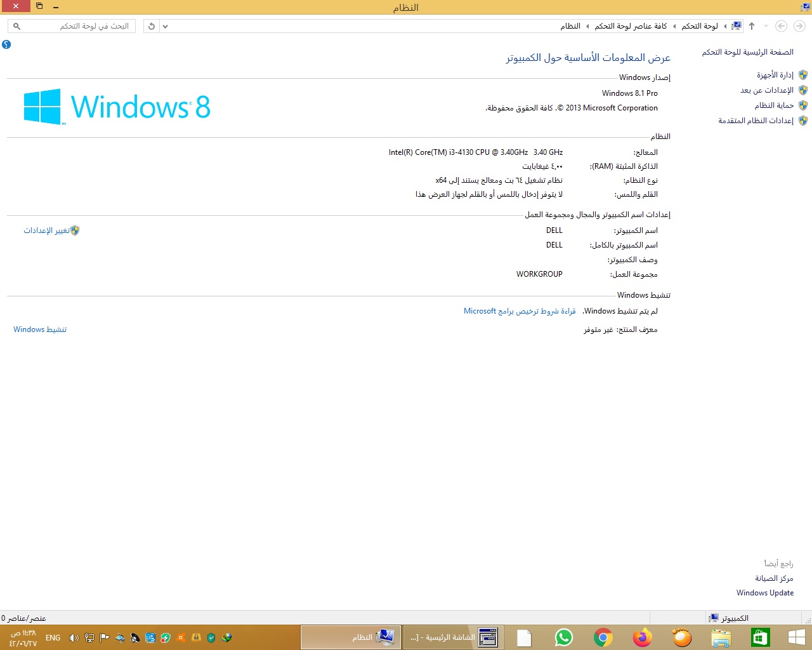Click the shield icon beside إدارة الأجهزة
The image size is (812, 650).
point(803,75)
